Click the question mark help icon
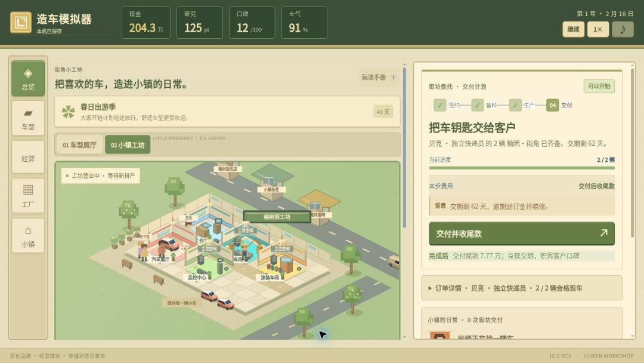The height and width of the screenshot is (363, 644). tap(393, 78)
